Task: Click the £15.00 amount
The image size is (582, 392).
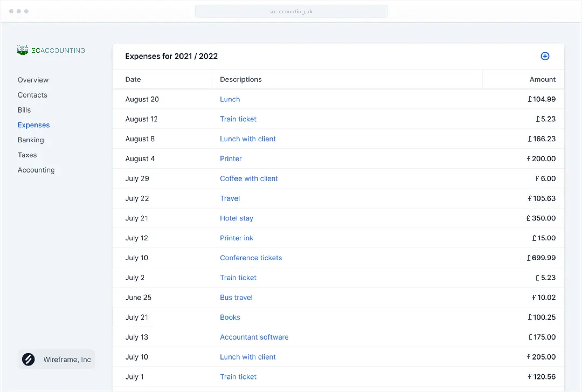Action: (544, 238)
